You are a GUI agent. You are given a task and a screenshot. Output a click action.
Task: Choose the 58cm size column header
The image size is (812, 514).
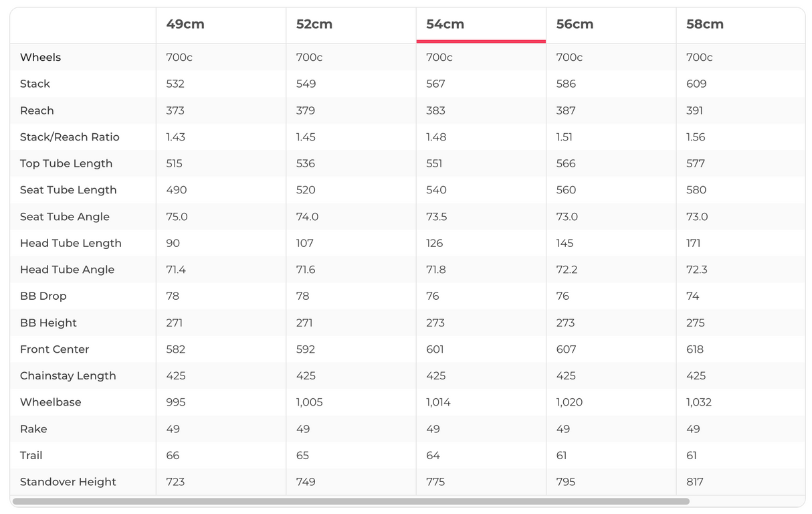[x=705, y=24]
